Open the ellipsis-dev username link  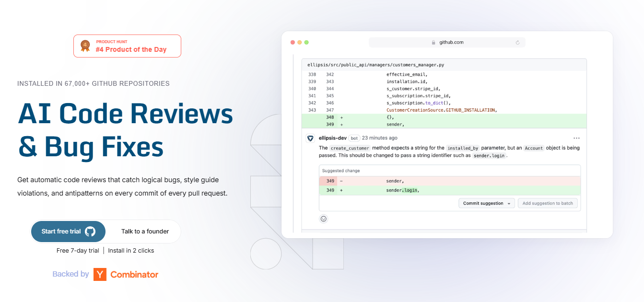[332, 138]
